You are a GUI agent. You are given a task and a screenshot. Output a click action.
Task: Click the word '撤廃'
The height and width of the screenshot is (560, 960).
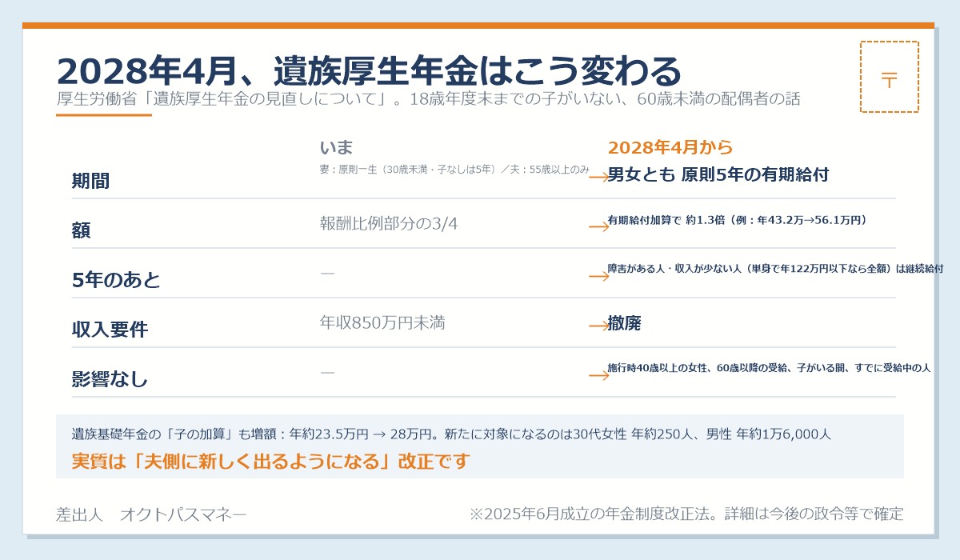[x=625, y=323]
